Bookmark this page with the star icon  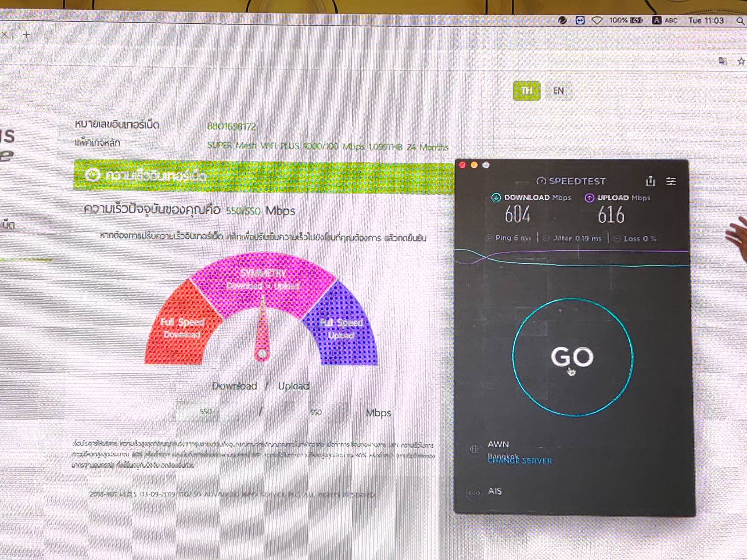pos(741,61)
